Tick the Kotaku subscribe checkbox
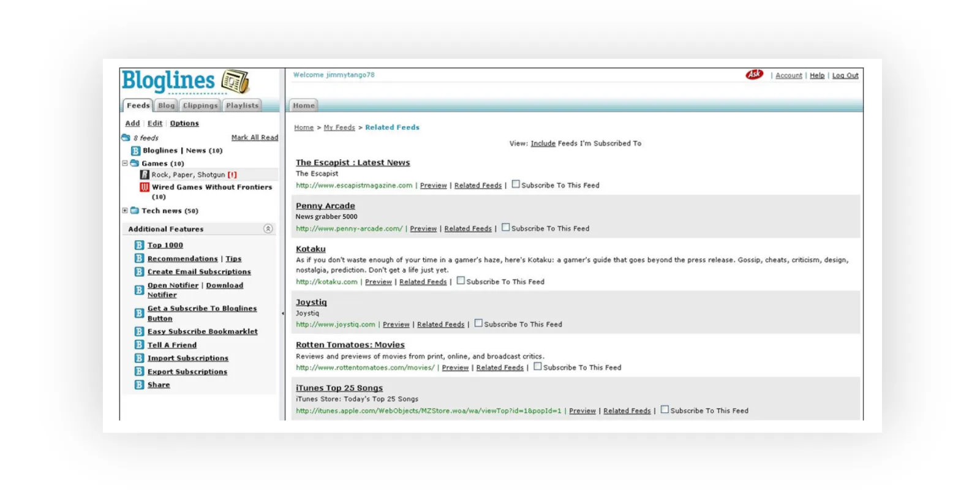 point(461,281)
